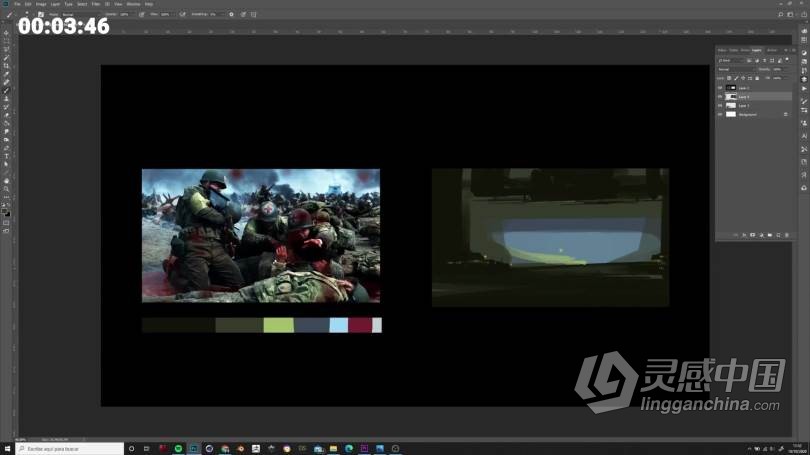Open the File menu

click(17, 4)
